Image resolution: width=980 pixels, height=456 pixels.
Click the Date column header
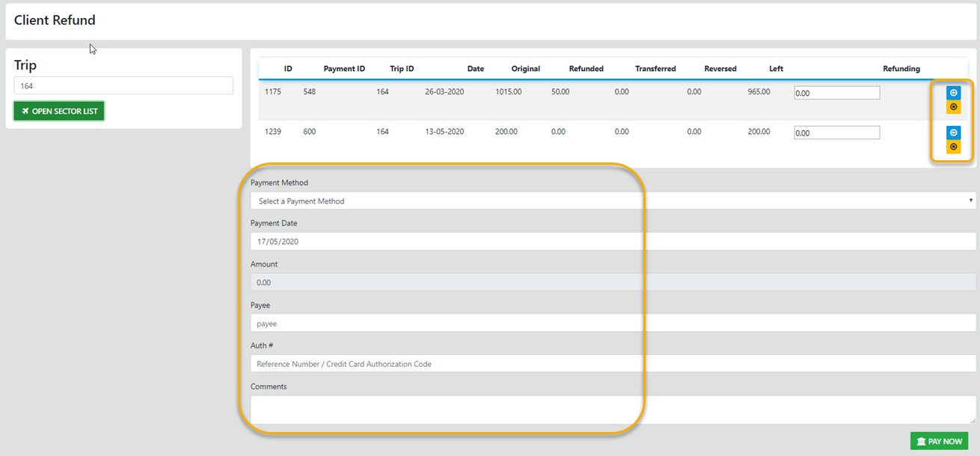coord(475,69)
